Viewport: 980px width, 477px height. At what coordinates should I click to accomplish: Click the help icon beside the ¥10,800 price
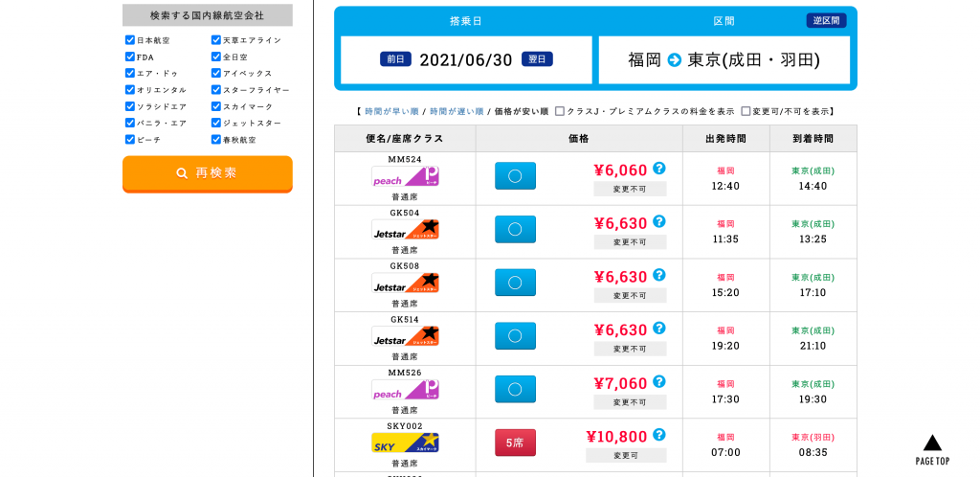(x=658, y=435)
